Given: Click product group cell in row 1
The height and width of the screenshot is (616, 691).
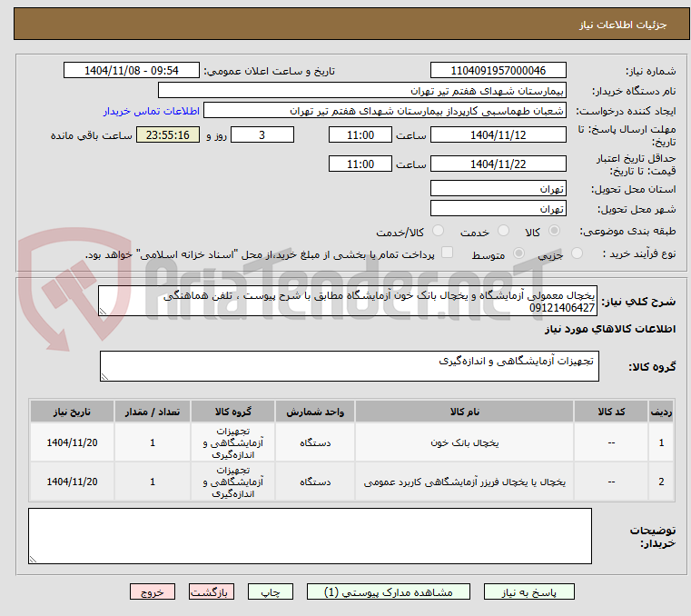Looking at the screenshot, I should [232, 442].
